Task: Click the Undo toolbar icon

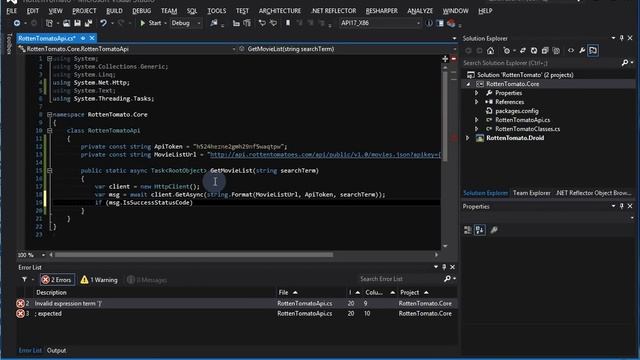Action: pyautogui.click(x=104, y=23)
